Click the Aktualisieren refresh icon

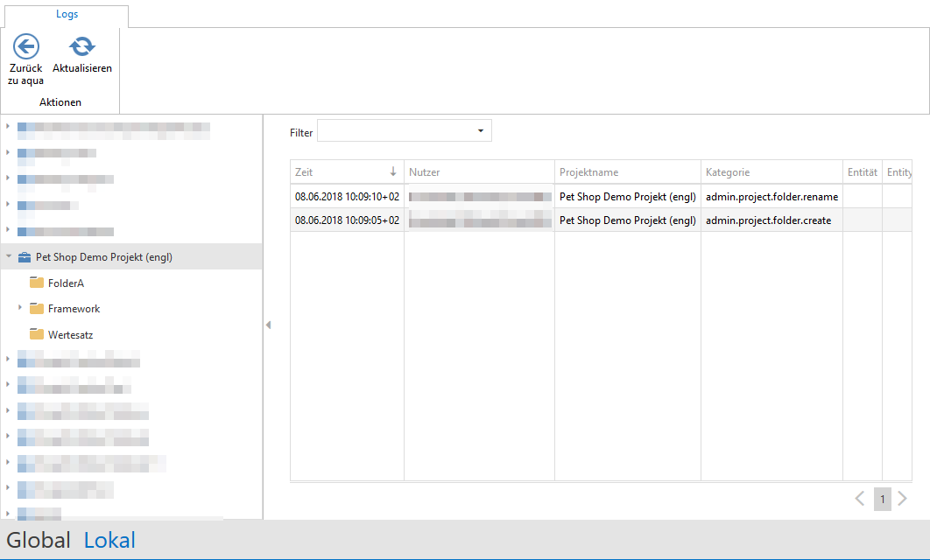(82, 47)
